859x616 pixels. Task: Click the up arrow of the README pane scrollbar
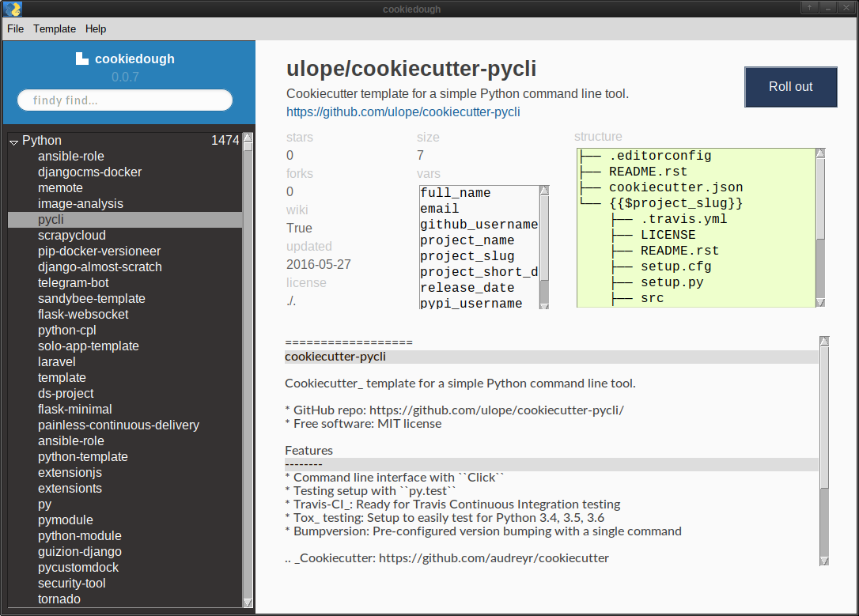point(824,341)
